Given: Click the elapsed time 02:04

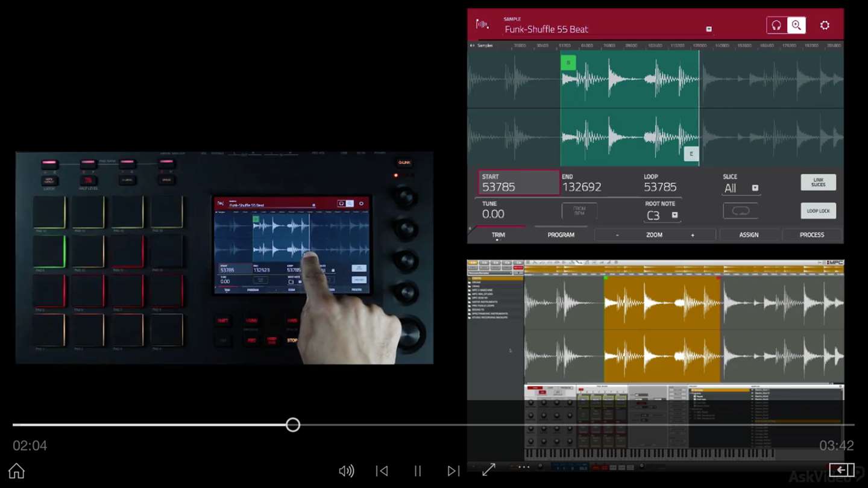Looking at the screenshot, I should (30, 446).
